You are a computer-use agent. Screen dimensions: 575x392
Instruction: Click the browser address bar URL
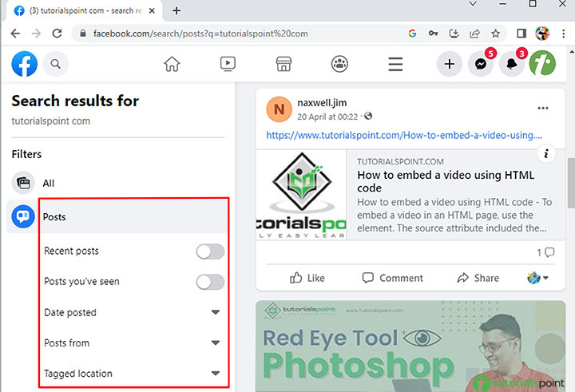click(200, 34)
